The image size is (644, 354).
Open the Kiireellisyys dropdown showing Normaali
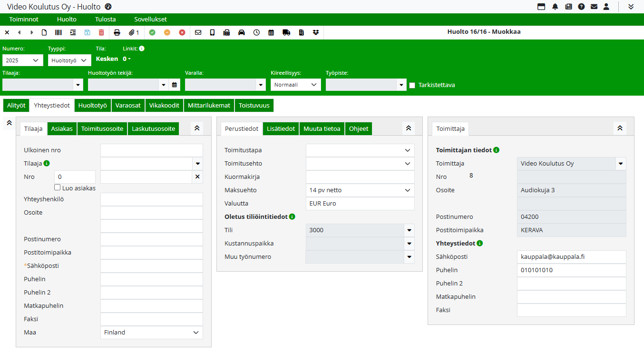(295, 85)
